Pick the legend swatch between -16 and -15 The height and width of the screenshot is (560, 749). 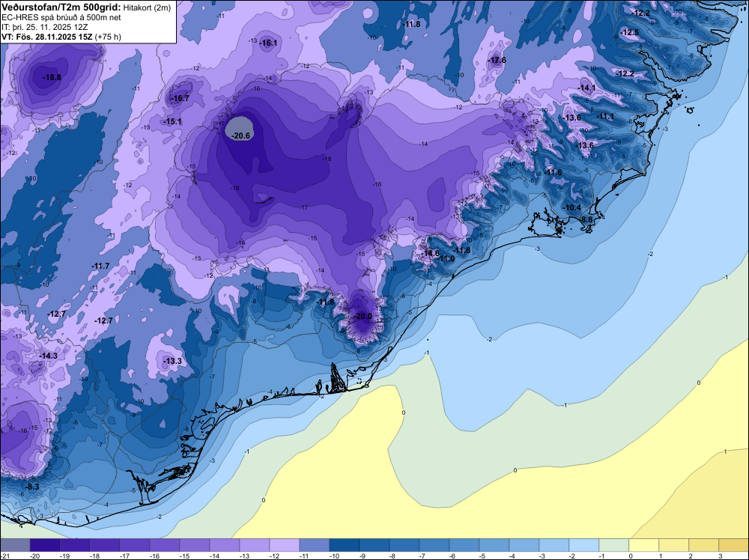tap(165, 545)
